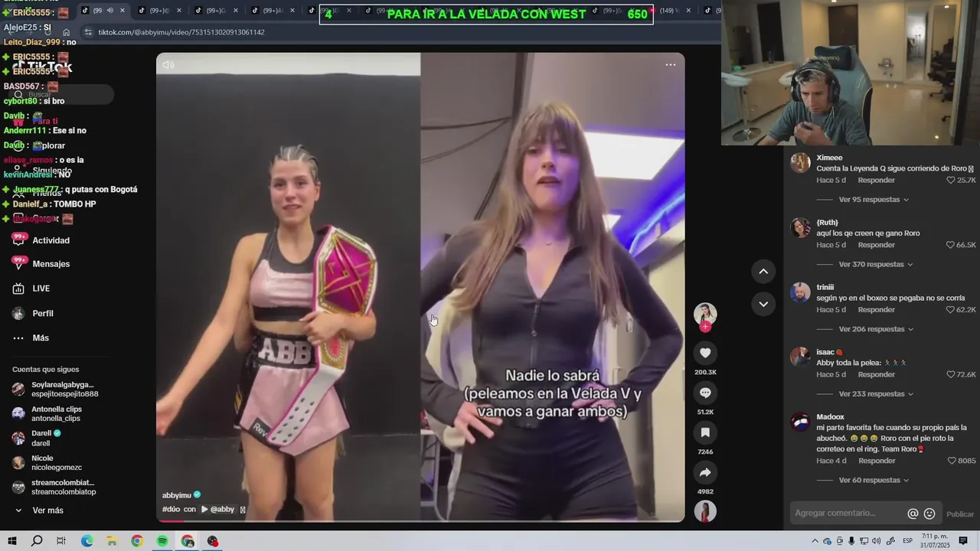Open Ximeee's profile avatar
Viewport: 980px width, 551px height.
point(800,163)
